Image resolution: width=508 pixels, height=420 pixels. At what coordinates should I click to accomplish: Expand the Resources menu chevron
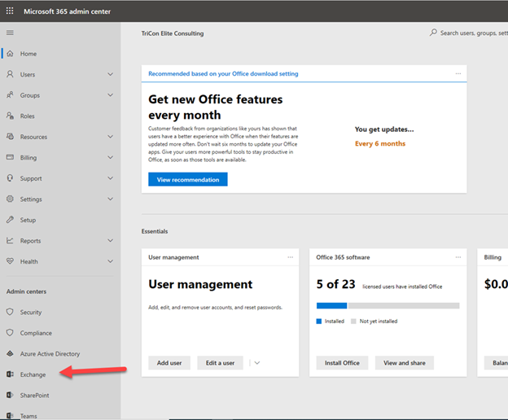pyautogui.click(x=111, y=136)
